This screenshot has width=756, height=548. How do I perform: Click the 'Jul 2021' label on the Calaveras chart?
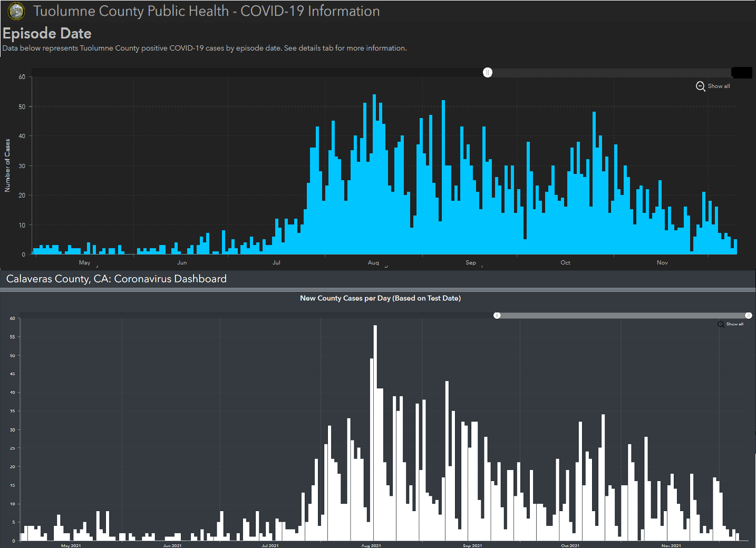click(270, 545)
